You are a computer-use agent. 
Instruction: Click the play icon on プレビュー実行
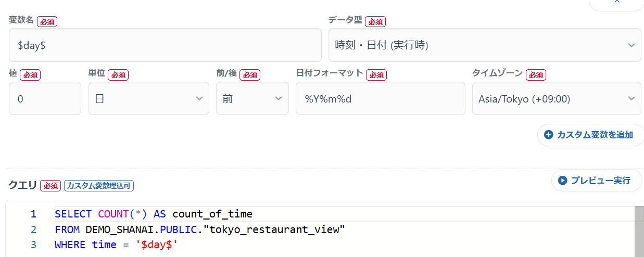[x=562, y=181]
